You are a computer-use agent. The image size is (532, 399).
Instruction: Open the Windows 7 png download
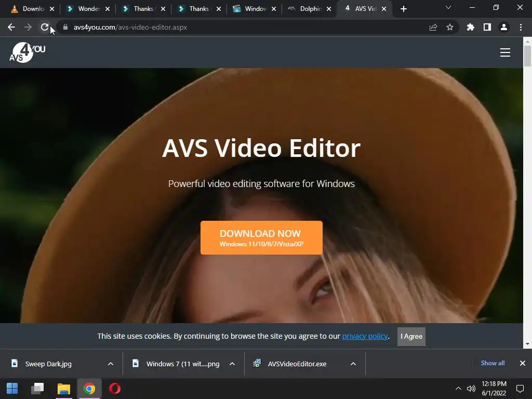(182, 364)
